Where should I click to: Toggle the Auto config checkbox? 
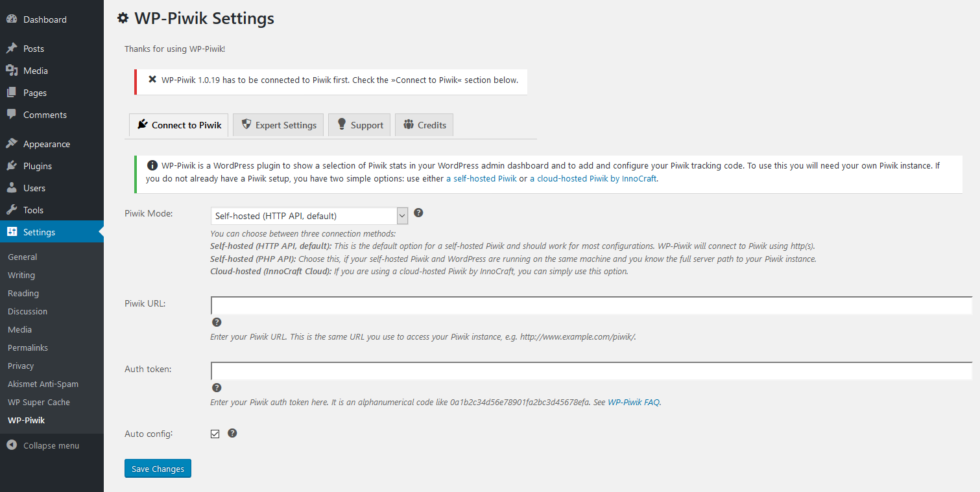point(215,434)
